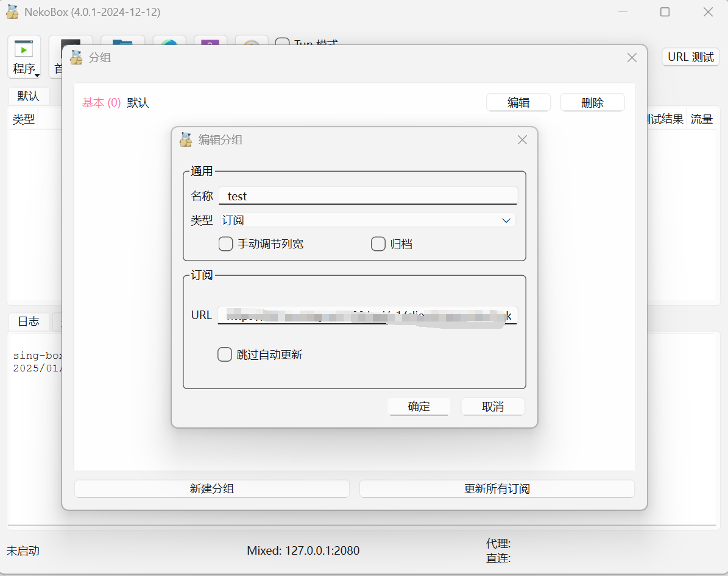The width and height of the screenshot is (728, 576).
Task: Click the 更新所有订阅 button
Action: coord(497,489)
